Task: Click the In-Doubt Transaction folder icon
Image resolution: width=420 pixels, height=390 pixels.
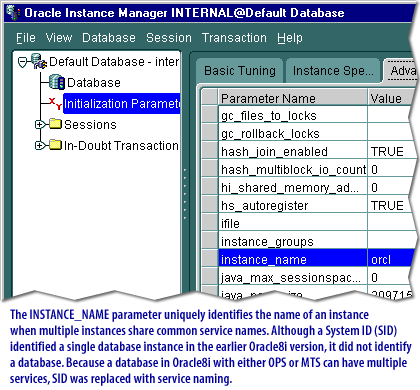Action: click(55, 145)
